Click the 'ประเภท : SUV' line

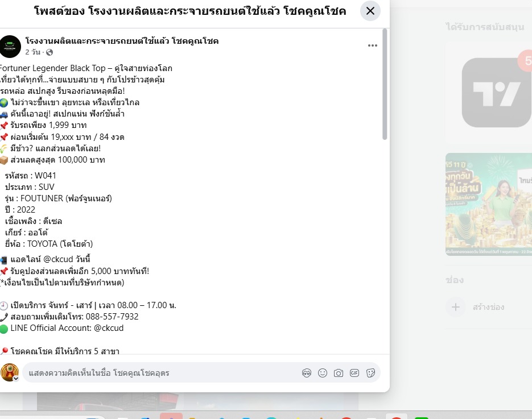(30, 187)
